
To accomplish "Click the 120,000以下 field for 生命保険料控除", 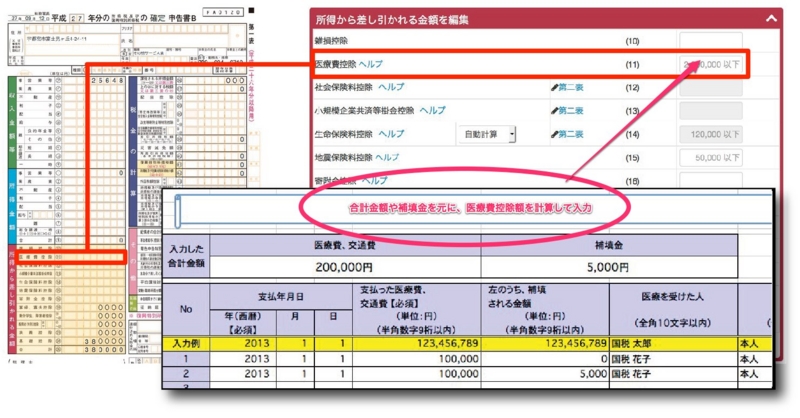I will 711,134.
